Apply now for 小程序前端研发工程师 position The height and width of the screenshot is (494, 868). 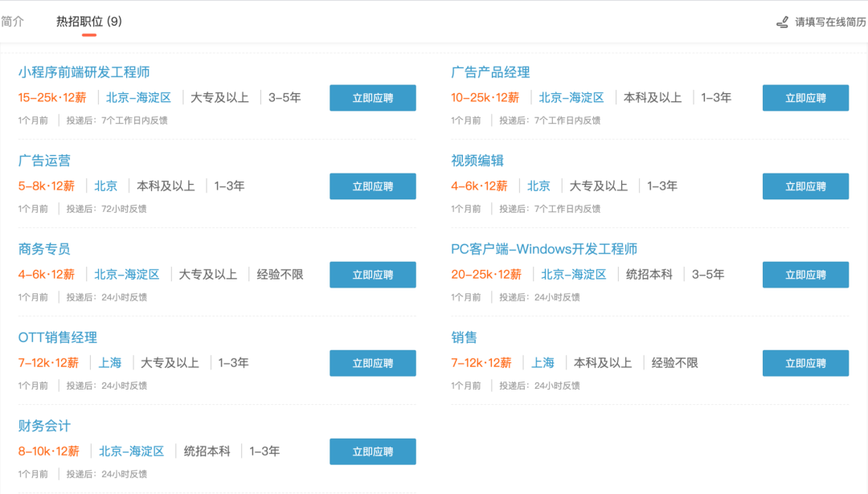tap(372, 98)
